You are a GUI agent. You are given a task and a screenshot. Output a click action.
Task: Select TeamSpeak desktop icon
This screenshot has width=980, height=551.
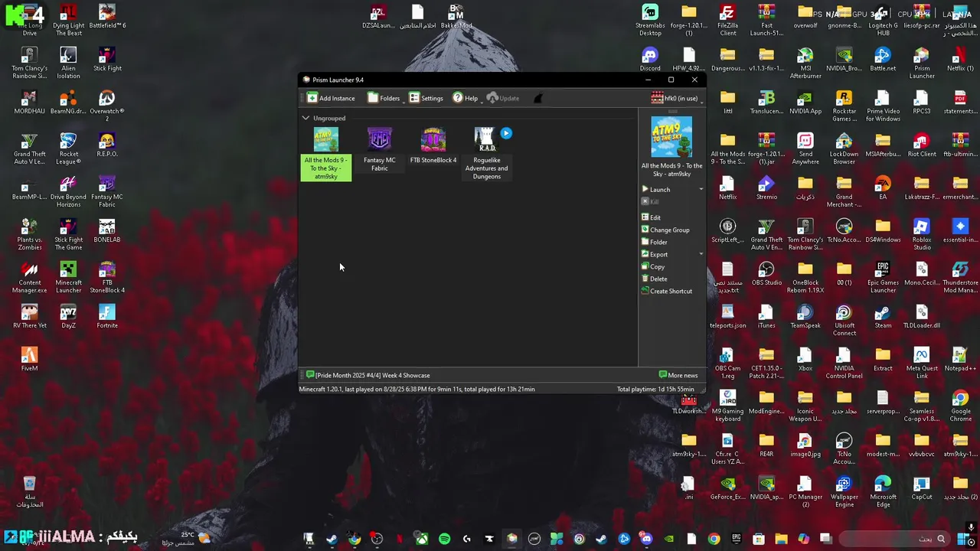click(805, 317)
